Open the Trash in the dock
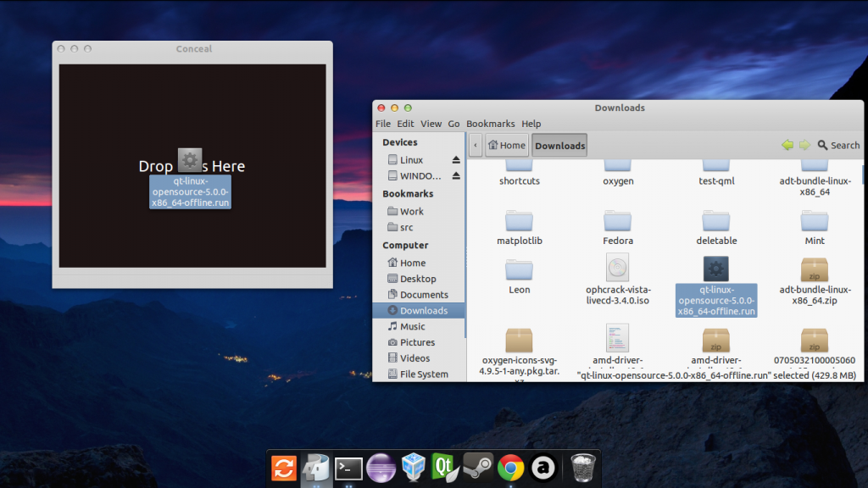868x488 pixels. (x=582, y=467)
